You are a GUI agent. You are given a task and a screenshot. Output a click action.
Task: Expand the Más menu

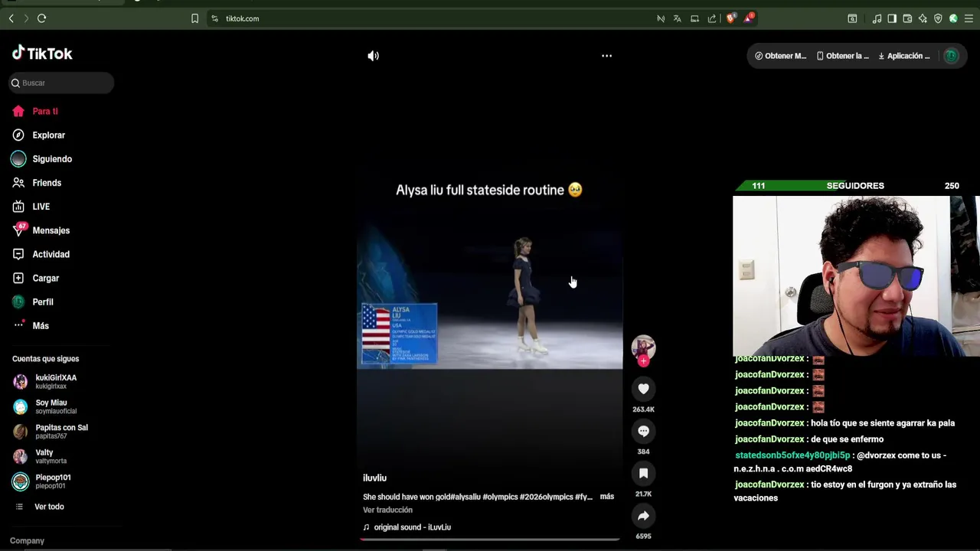pos(31,325)
